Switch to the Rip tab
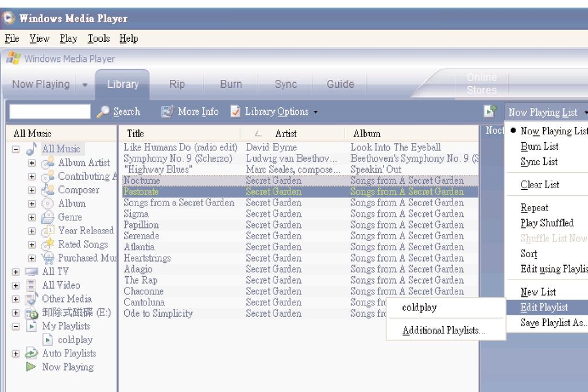Screen dimensions: 588x392 pos(177,84)
